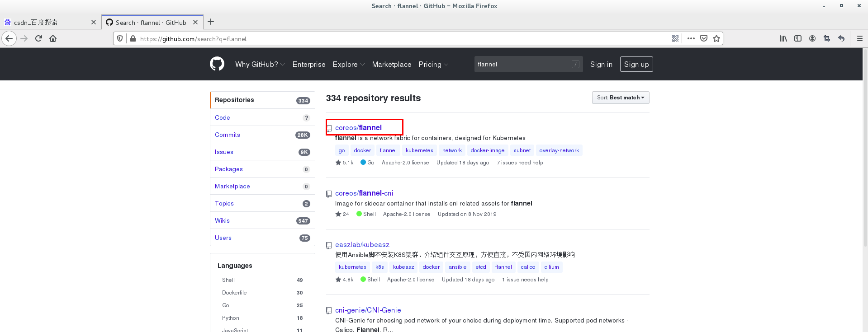Filter results by Dockerfile language
The width and height of the screenshot is (868, 332).
(x=262, y=293)
